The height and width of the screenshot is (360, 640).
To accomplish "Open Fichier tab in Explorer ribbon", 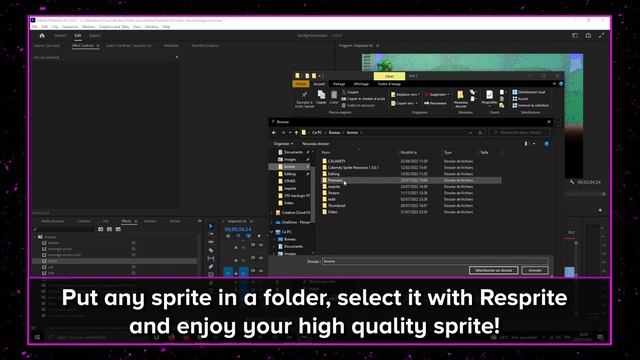I will 301,84.
